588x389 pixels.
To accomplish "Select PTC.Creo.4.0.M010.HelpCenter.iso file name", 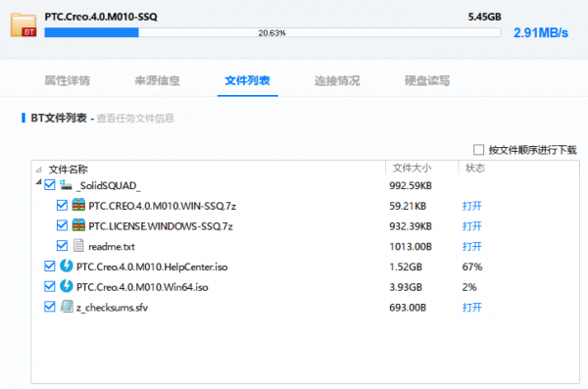I will pos(152,267).
